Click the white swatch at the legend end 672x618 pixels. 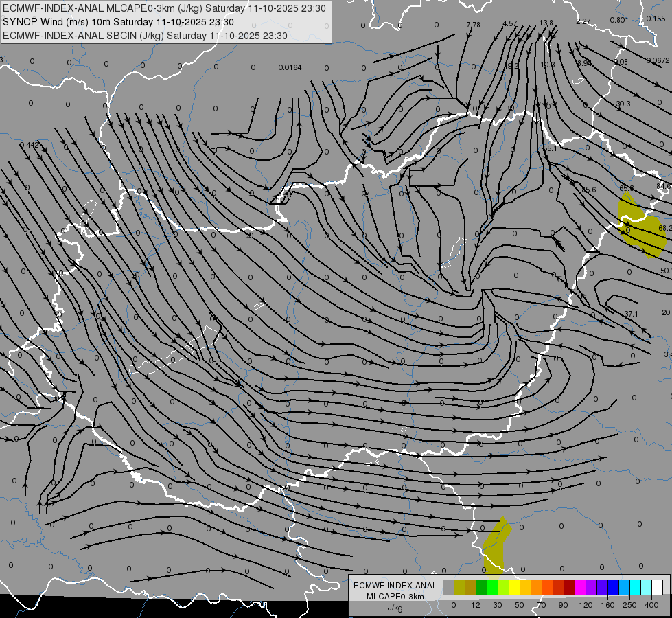[658, 588]
